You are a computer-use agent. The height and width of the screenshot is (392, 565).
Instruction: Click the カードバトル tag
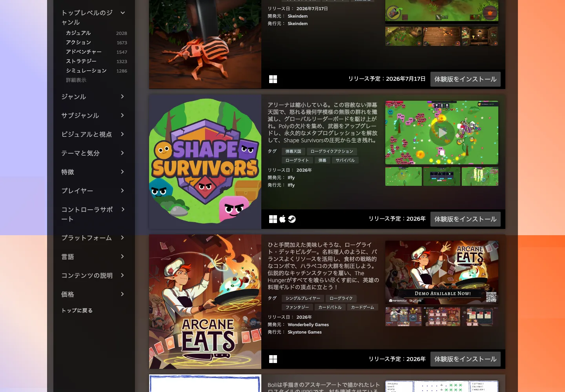[330, 307]
